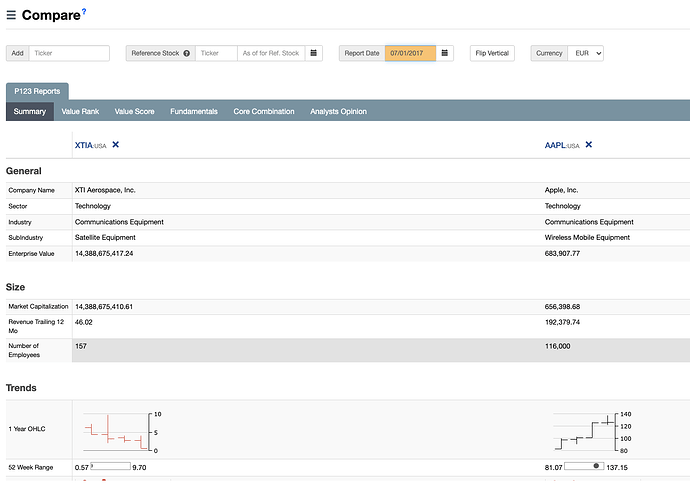This screenshot has height=493, width=690.
Task: Click the Report Date field 07/01/2017
Action: pos(410,53)
